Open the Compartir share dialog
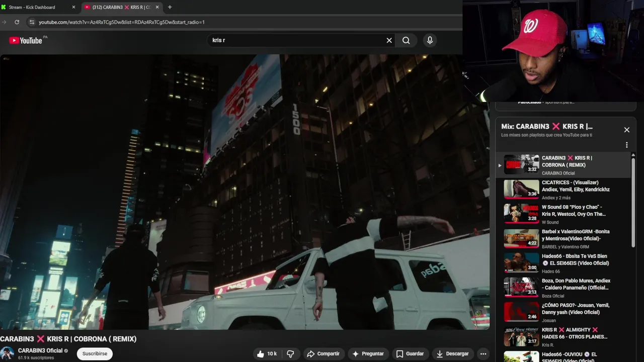The width and height of the screenshot is (644, 362). [323, 354]
